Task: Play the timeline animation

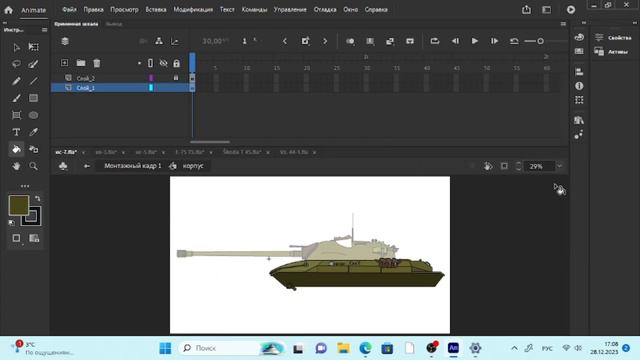Action: click(474, 41)
